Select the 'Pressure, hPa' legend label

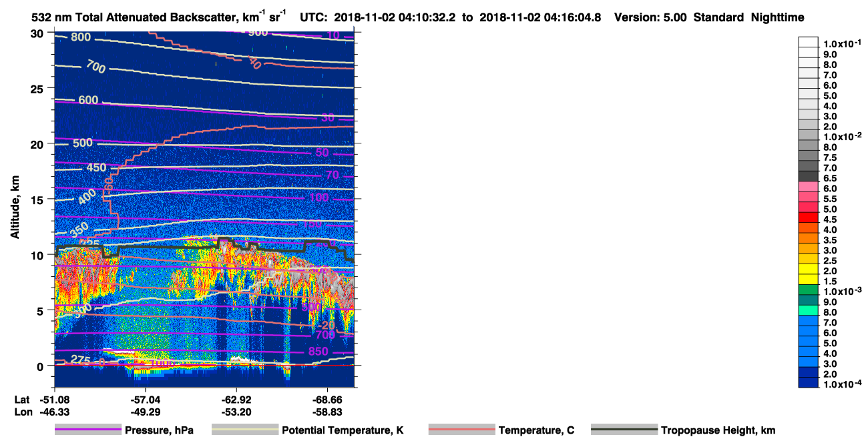[x=159, y=430]
